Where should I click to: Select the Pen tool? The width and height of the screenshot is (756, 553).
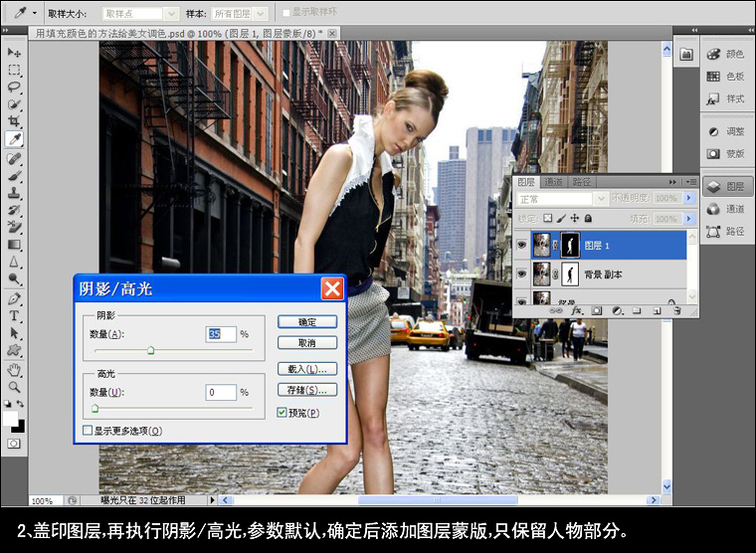(x=14, y=298)
